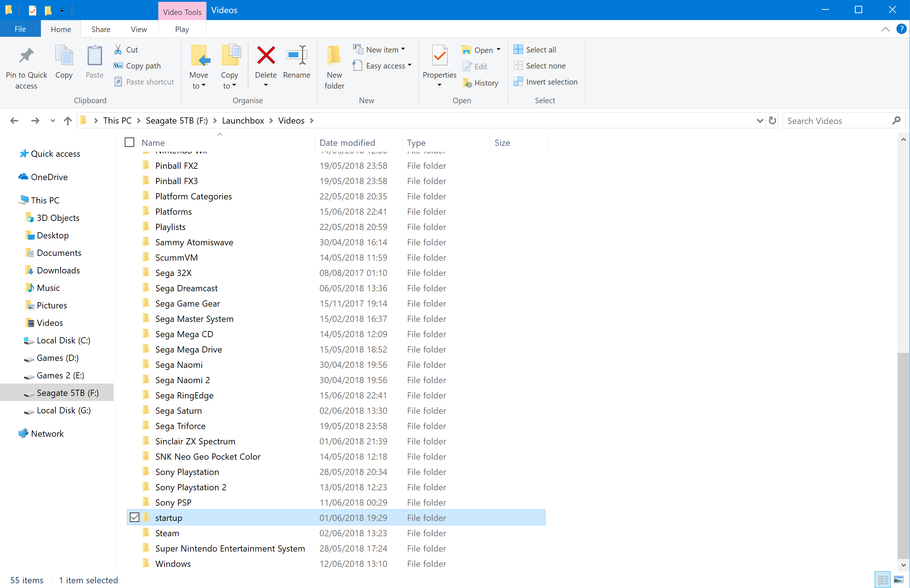Switch to the Play tab
This screenshot has width=910, height=588.
pos(182,29)
